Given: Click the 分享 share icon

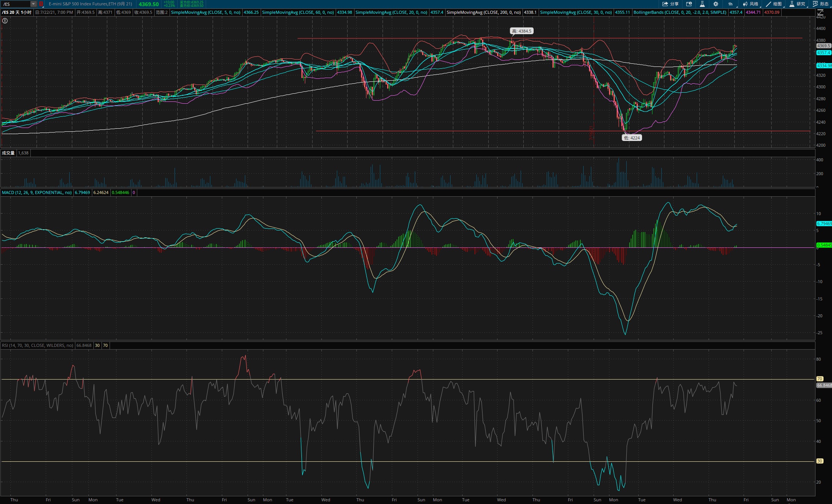Looking at the screenshot, I should click(x=670, y=4).
